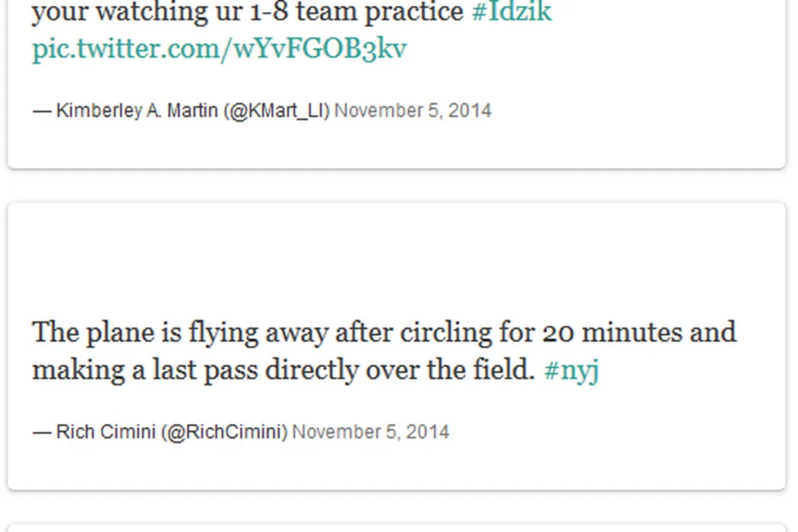Image resolution: width=798 pixels, height=532 pixels.
Task: Open the pic.twitter.com/wYvFGOB3kv picture link
Action: point(219,49)
